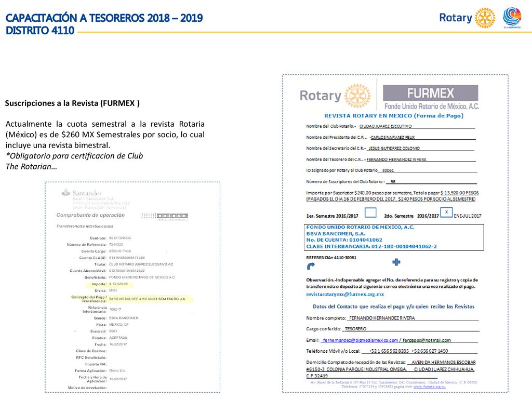Click FONDO UNIDO ROTARIO DE MEXICO, A.C. in blue box
This screenshot has height=399, width=532.
[360, 227]
